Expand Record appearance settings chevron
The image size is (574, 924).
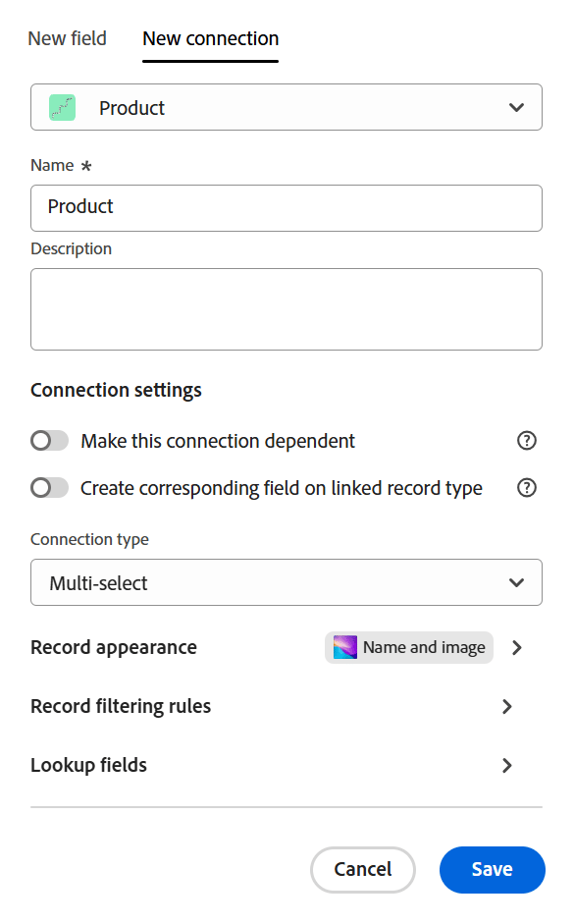tap(517, 648)
